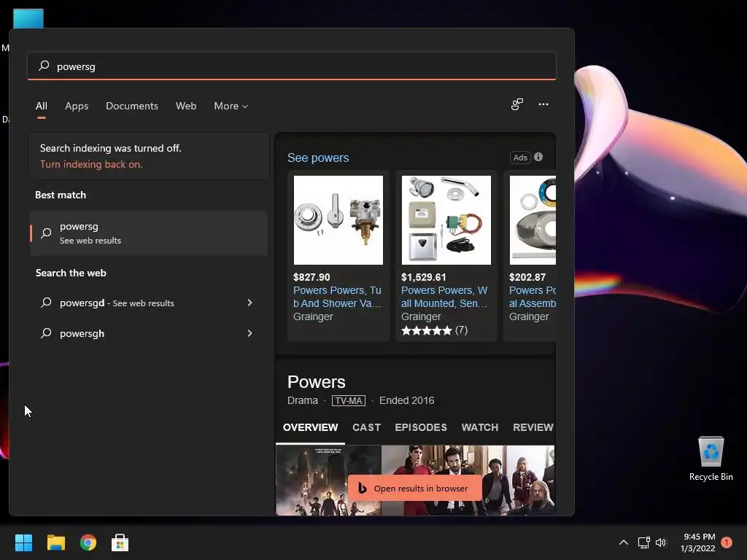Launch Google Chrome from taskbar
This screenshot has height=560, width=747.
pyautogui.click(x=88, y=542)
